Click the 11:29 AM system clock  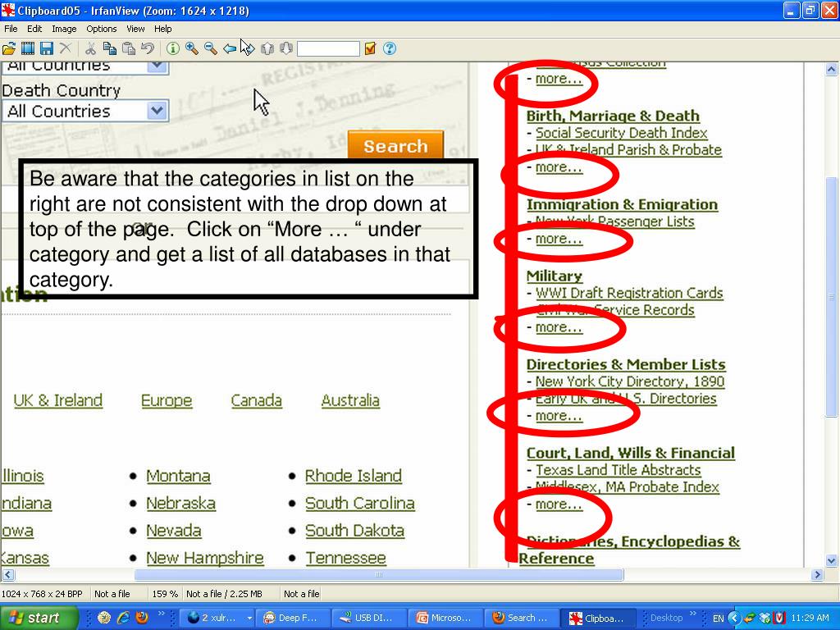pyautogui.click(x=810, y=619)
